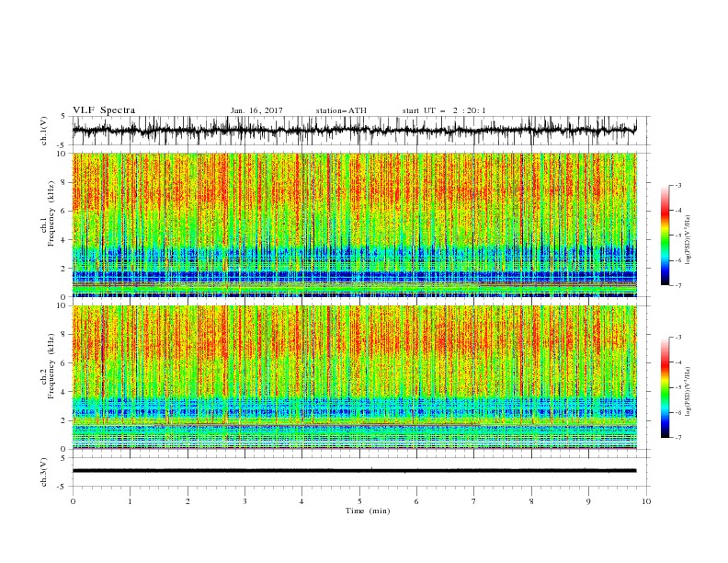The height and width of the screenshot is (563, 728).
Task: Click the '4' tick on ch.2 frequency axis
Action: pos(65,392)
